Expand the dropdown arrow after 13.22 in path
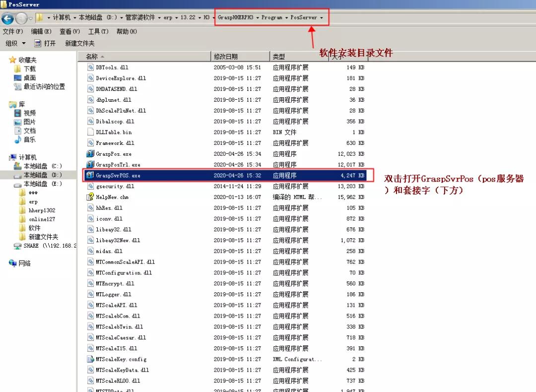This screenshot has height=392, width=536. 200,18
